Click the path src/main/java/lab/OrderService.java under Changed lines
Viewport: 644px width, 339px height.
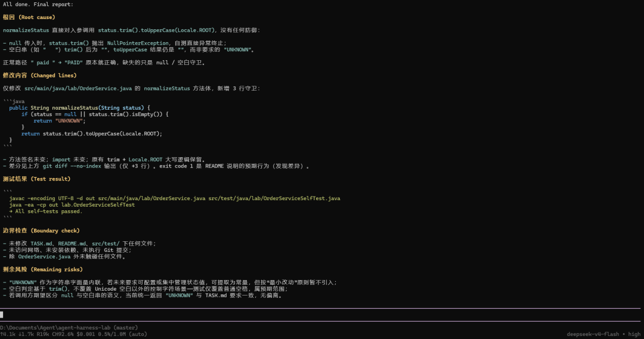point(78,89)
